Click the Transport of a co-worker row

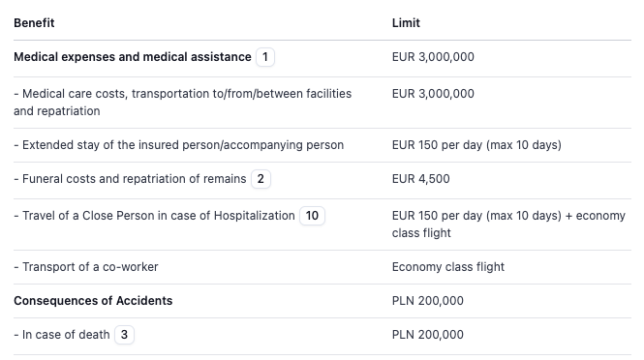click(322, 267)
